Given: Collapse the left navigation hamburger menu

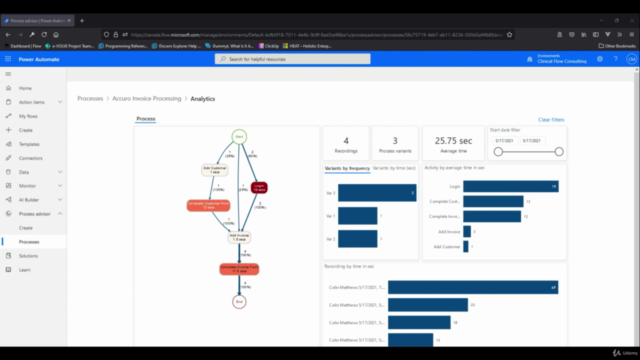Looking at the screenshot, I should (x=8, y=74).
